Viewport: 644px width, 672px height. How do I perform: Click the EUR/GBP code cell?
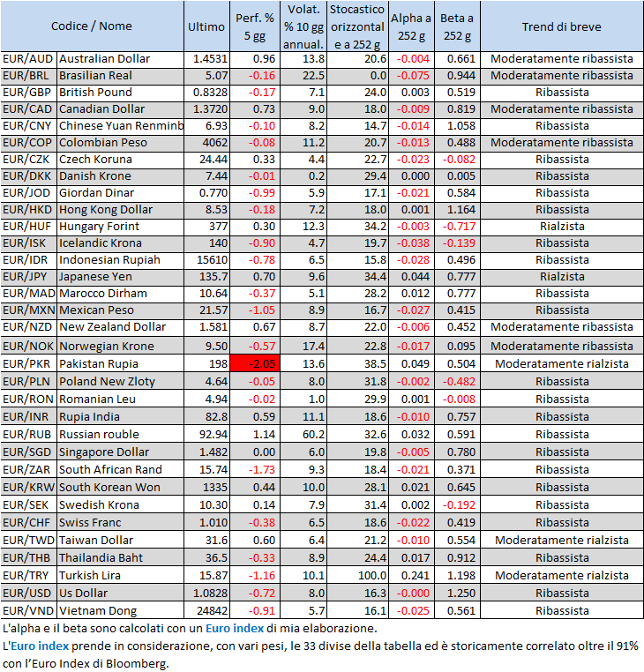click(x=28, y=92)
